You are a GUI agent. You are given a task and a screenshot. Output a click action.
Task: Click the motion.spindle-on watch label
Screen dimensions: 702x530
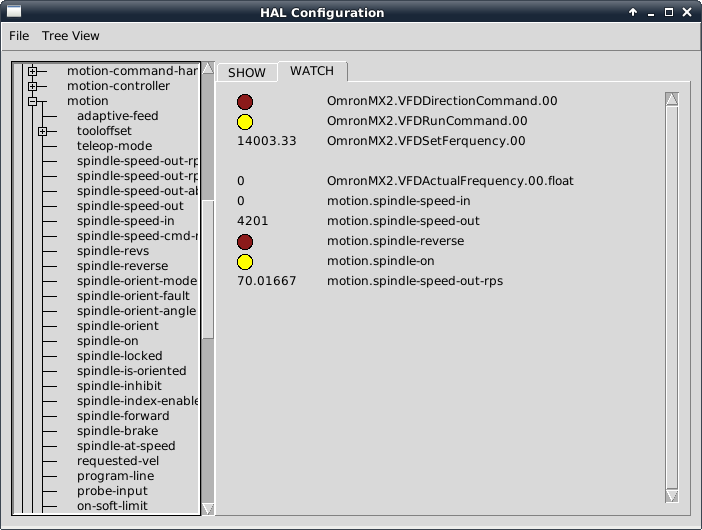381,261
